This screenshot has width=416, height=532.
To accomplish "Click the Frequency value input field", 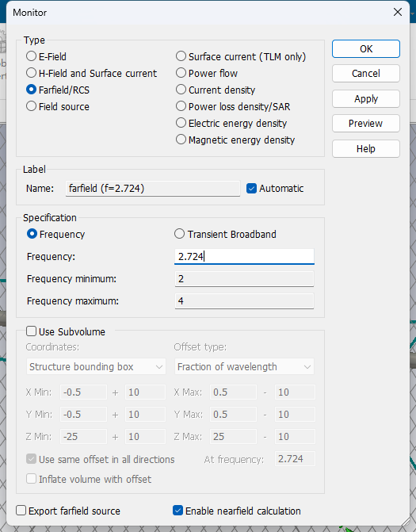I will click(244, 257).
